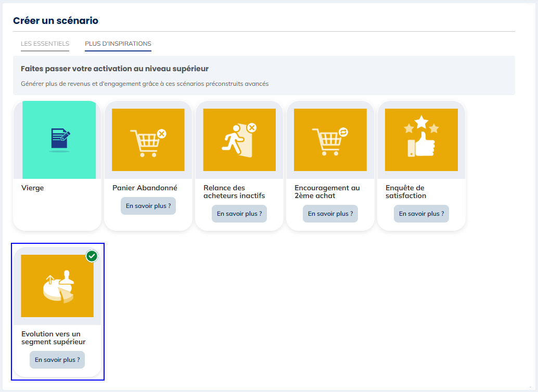Open the Plus d'inspirations tab

coord(118,44)
